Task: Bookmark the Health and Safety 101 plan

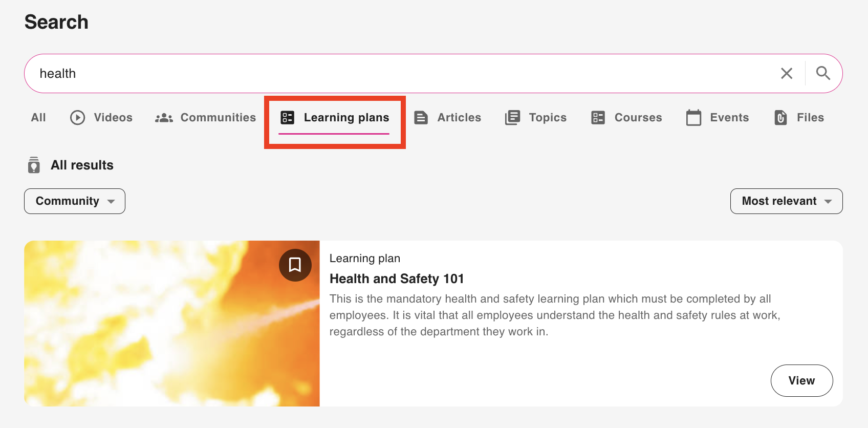Action: coord(295,265)
